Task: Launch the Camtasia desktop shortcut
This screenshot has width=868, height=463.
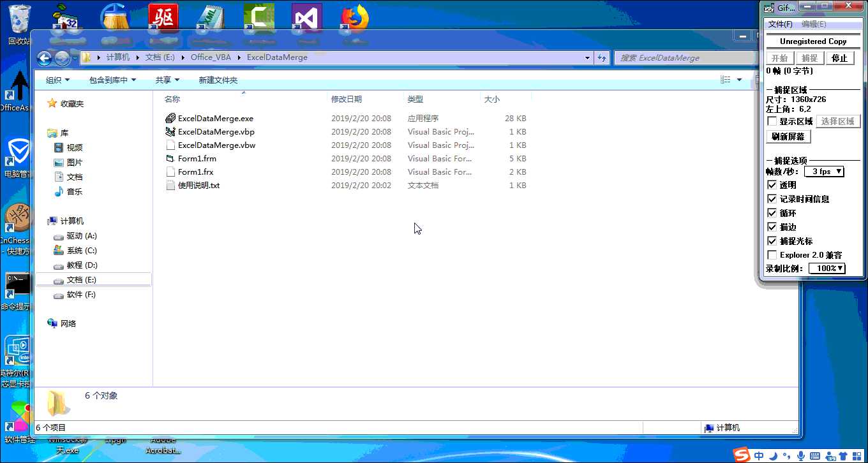Action: coord(259,17)
